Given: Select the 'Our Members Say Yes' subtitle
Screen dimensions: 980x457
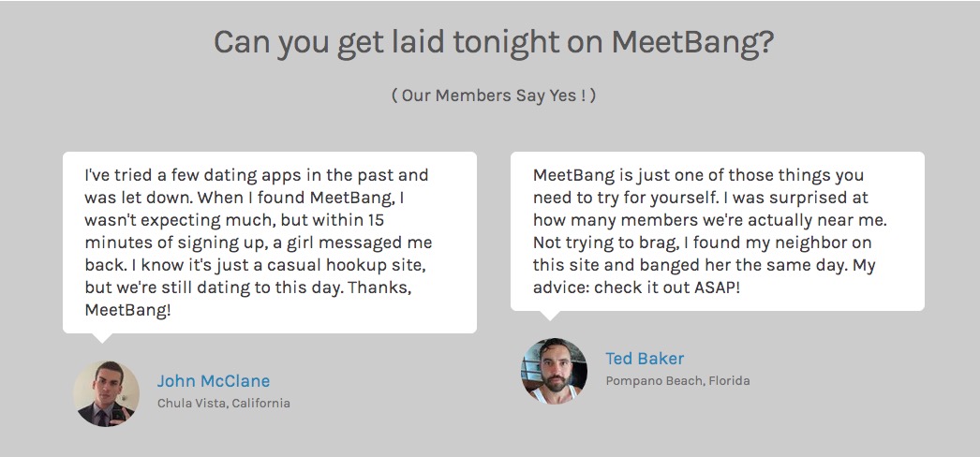Looking at the screenshot, I should coord(494,96).
